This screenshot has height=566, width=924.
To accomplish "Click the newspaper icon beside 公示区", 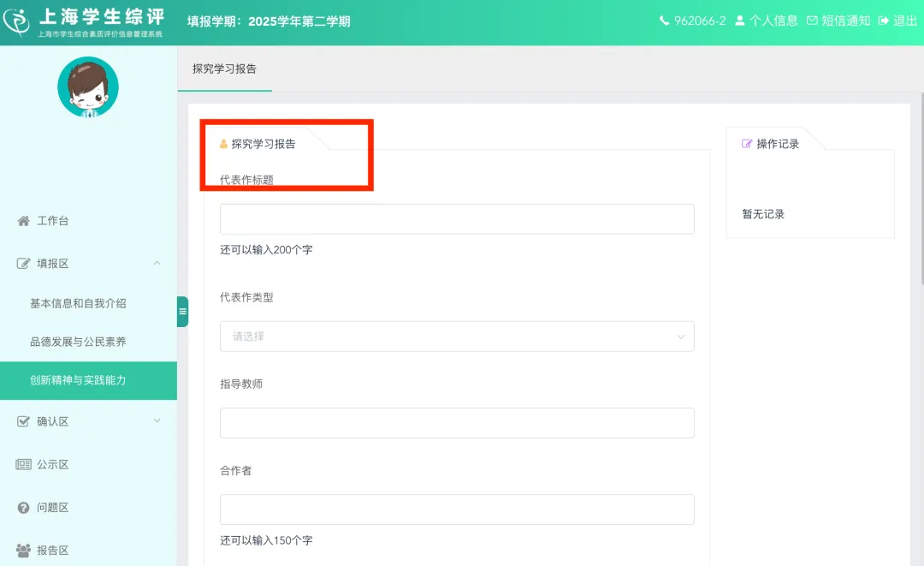I will [23, 465].
